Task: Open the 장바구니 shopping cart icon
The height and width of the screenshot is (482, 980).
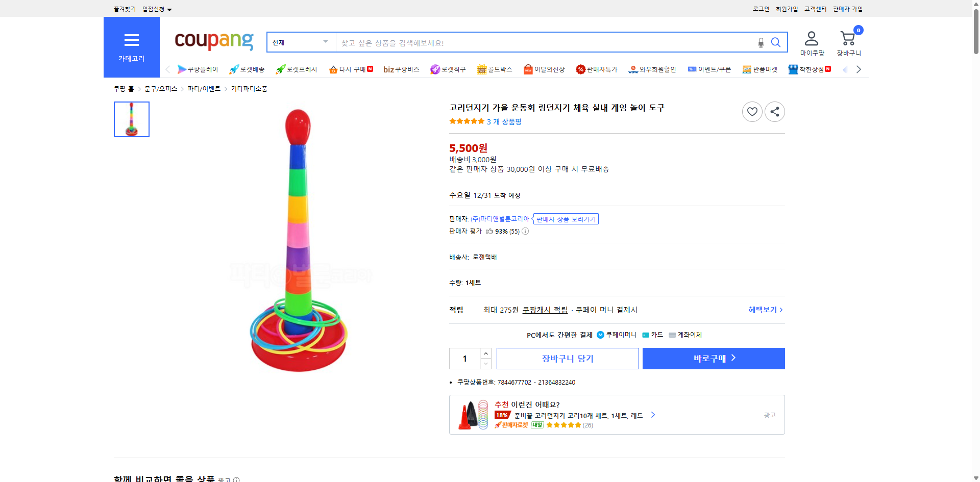Action: (847, 38)
